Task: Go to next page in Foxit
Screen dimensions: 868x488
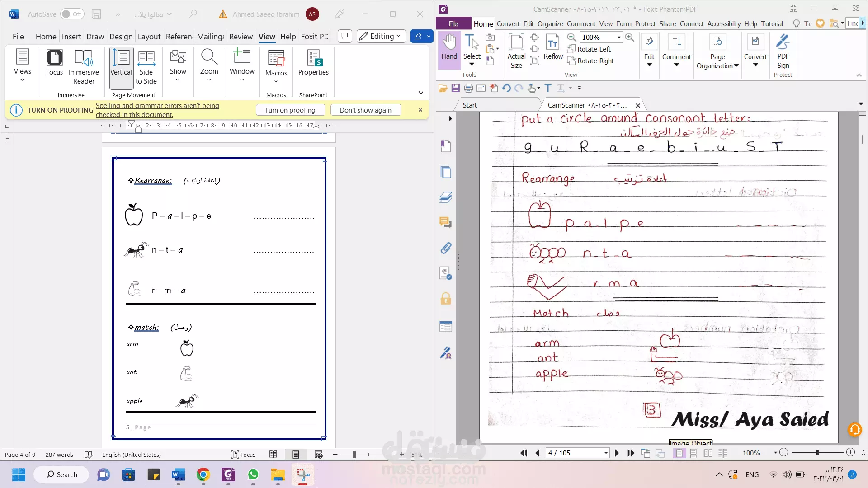Action: click(617, 453)
